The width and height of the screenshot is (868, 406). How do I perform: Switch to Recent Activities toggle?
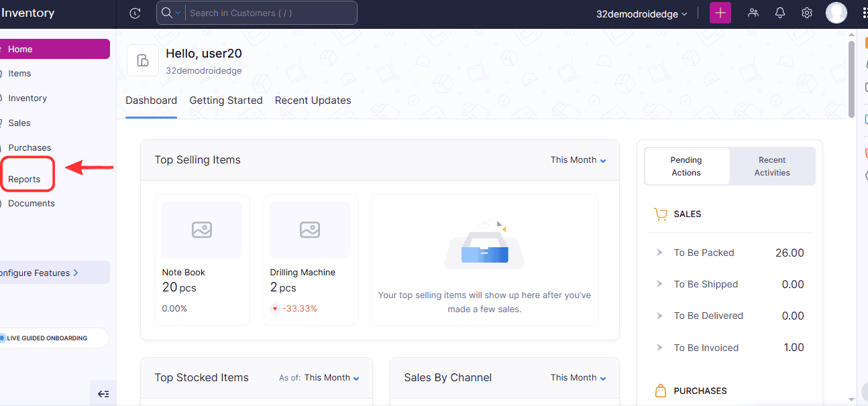772,166
